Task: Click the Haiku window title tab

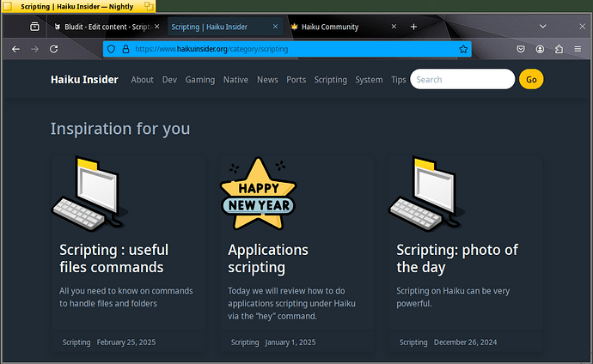Action: (77, 6)
